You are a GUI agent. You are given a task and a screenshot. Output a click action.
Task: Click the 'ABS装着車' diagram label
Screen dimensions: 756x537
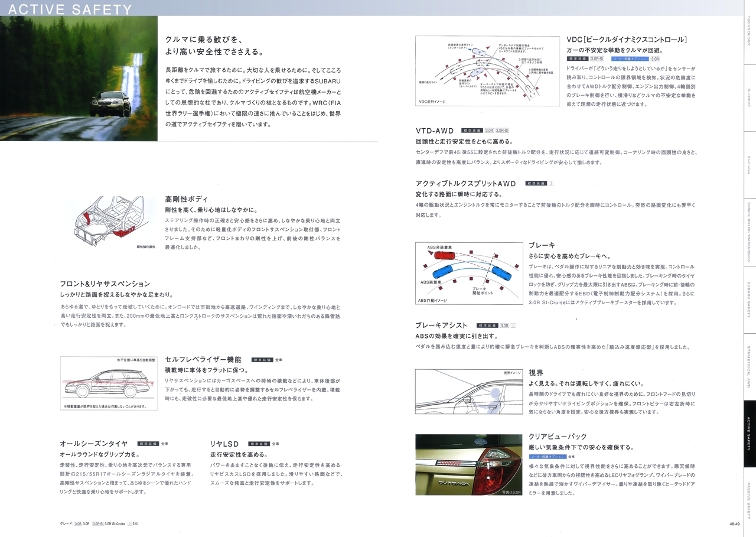click(431, 282)
